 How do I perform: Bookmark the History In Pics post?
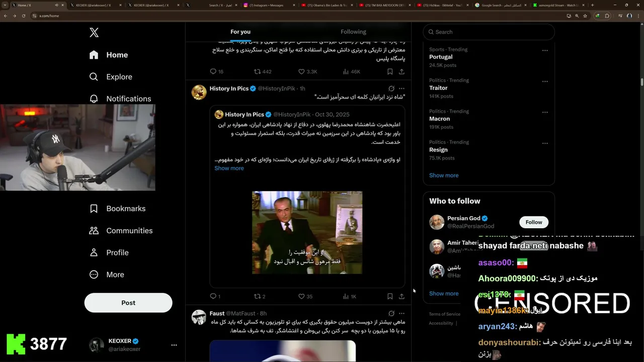[x=390, y=296]
